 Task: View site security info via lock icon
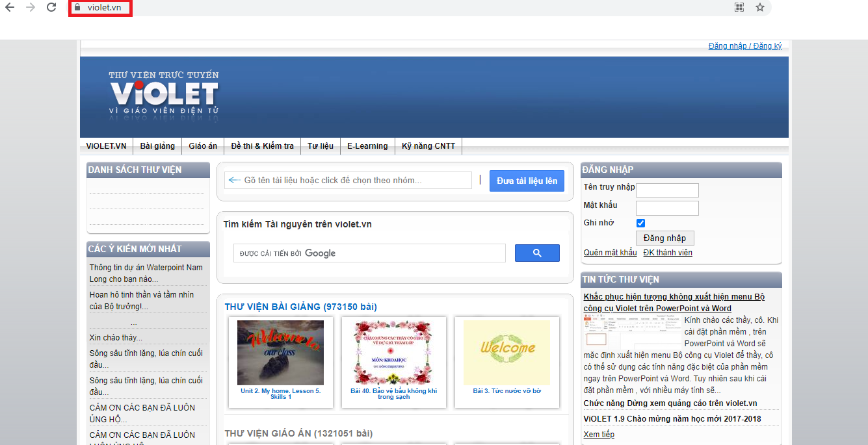pyautogui.click(x=77, y=8)
